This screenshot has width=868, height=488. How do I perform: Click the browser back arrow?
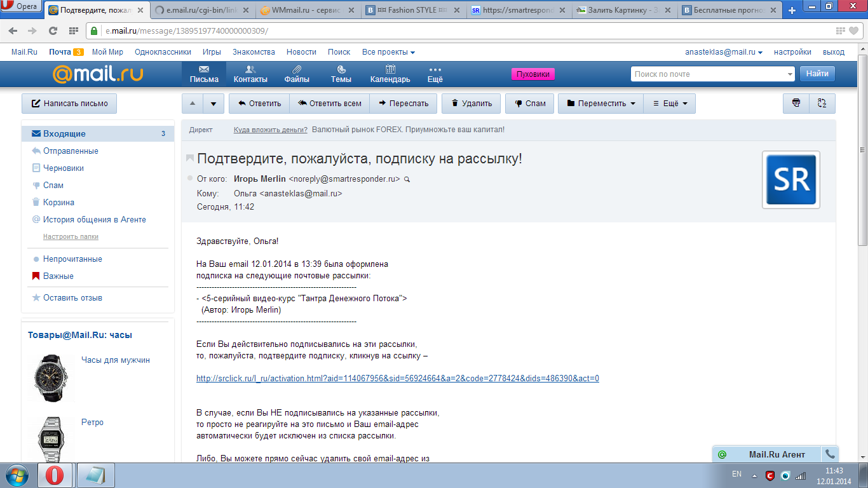pos(13,30)
